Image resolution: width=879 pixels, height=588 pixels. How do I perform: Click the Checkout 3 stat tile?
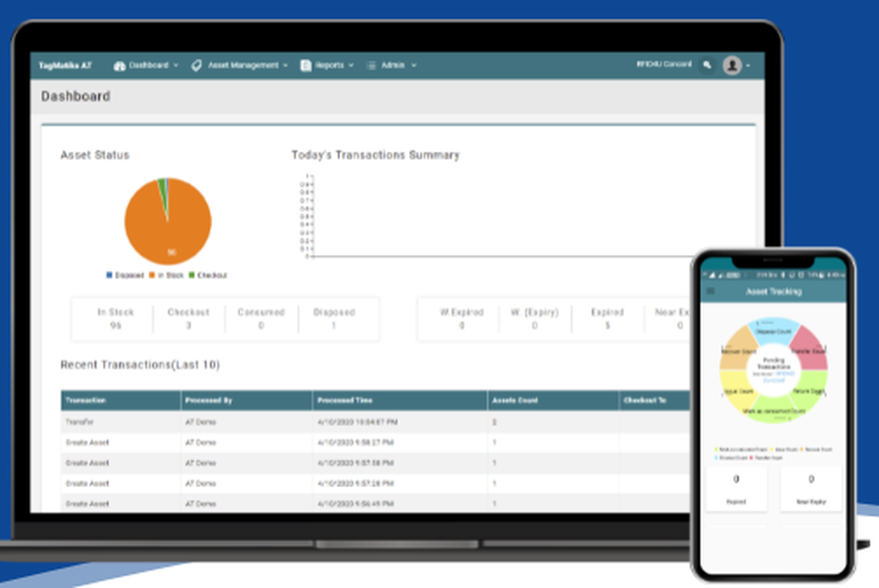click(188, 318)
